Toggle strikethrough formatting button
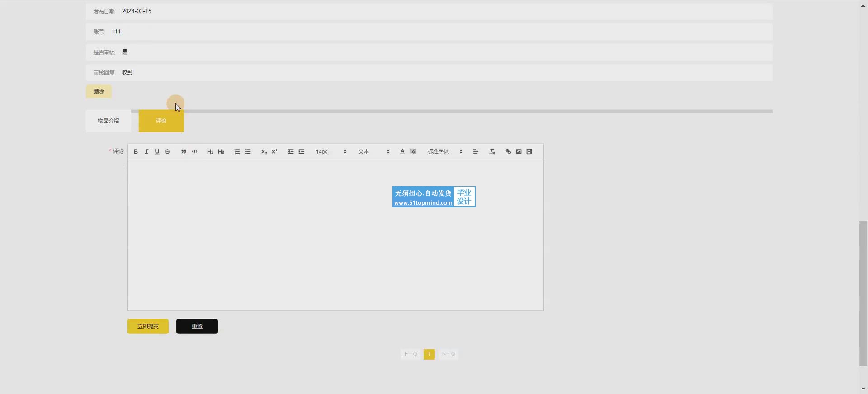868x394 pixels. click(x=168, y=152)
